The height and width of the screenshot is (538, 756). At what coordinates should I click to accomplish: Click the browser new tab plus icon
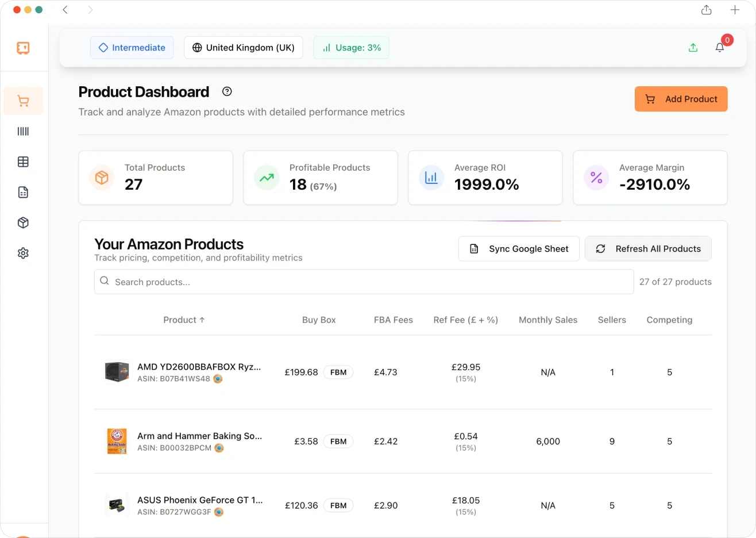(735, 10)
